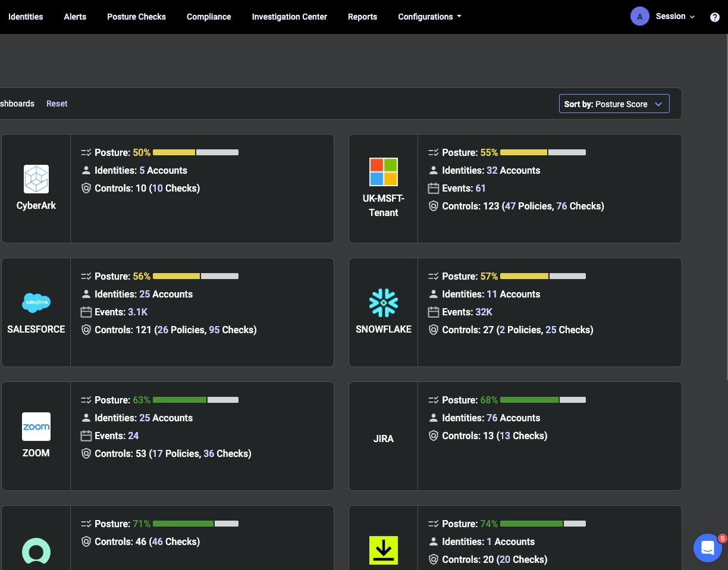Click the events calendar icon on UK-MSFT-Tenant card

coord(434,188)
